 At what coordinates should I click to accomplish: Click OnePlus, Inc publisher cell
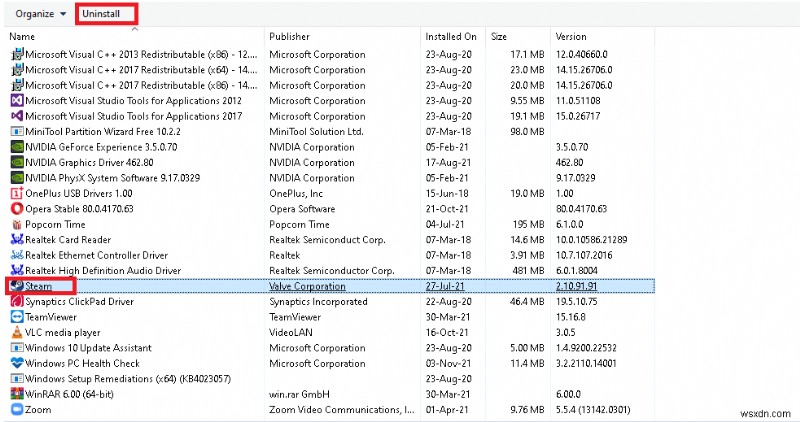[x=296, y=193]
